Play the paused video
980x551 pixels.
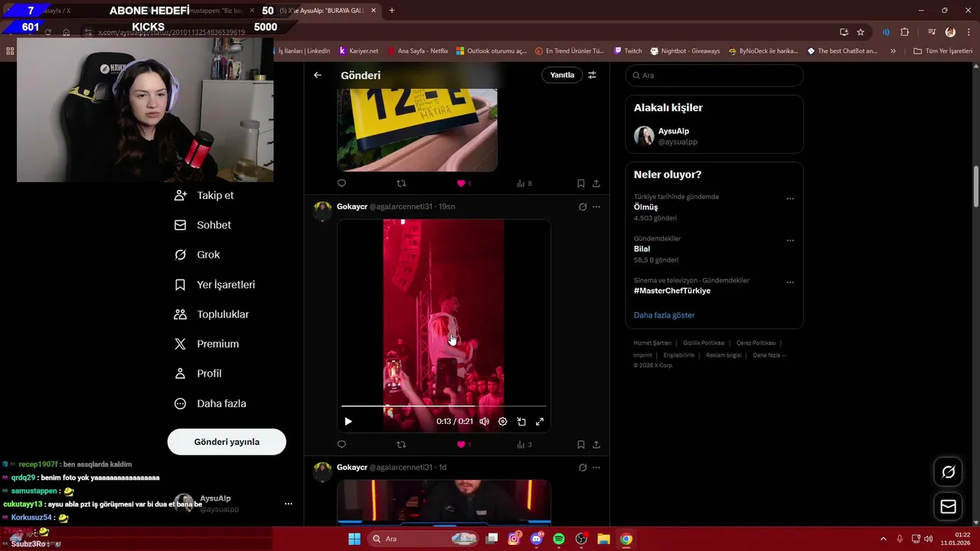click(348, 422)
